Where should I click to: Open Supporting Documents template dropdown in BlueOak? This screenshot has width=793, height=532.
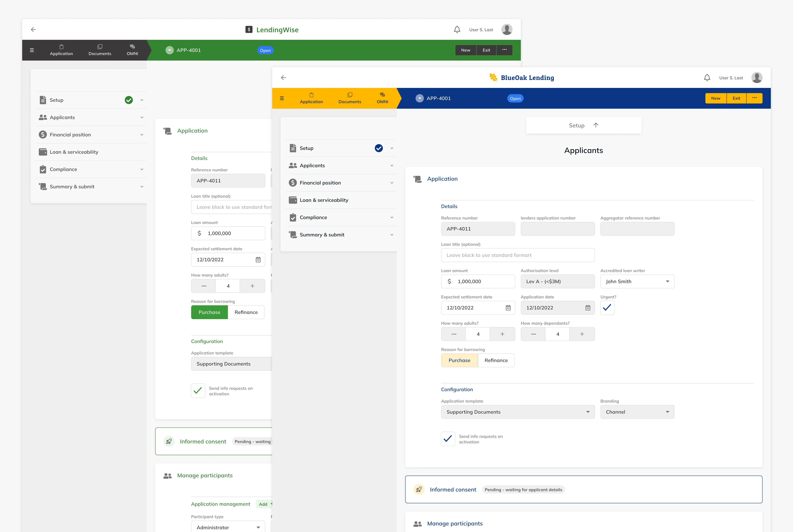pos(518,412)
